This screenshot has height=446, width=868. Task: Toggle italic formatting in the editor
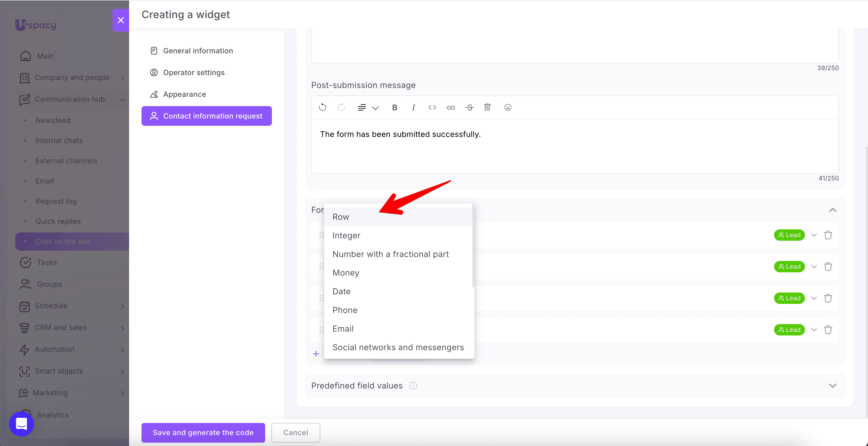(x=413, y=107)
